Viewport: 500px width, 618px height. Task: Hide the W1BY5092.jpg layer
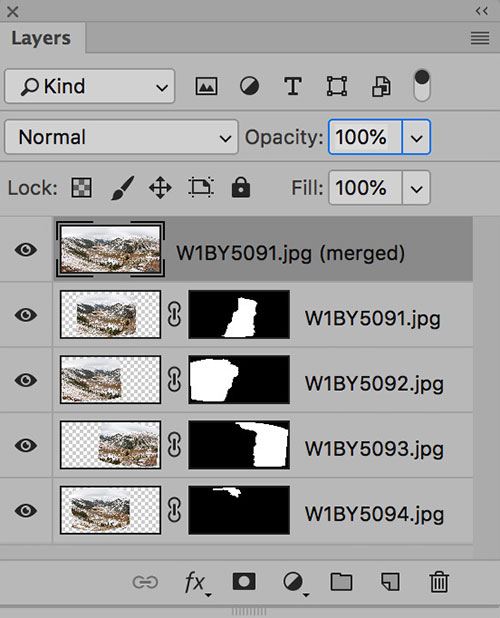(x=26, y=380)
